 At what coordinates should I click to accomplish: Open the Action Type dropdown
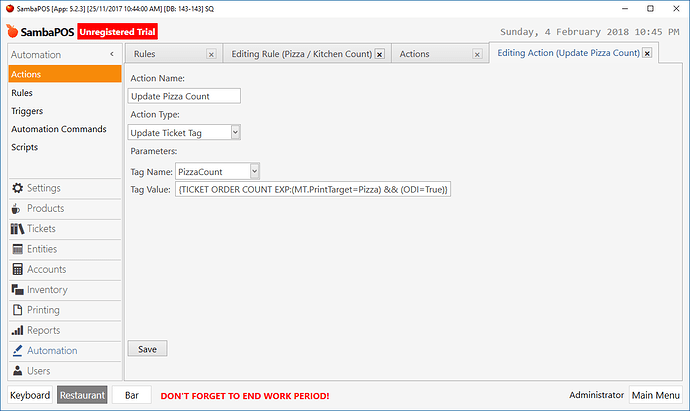click(x=235, y=132)
